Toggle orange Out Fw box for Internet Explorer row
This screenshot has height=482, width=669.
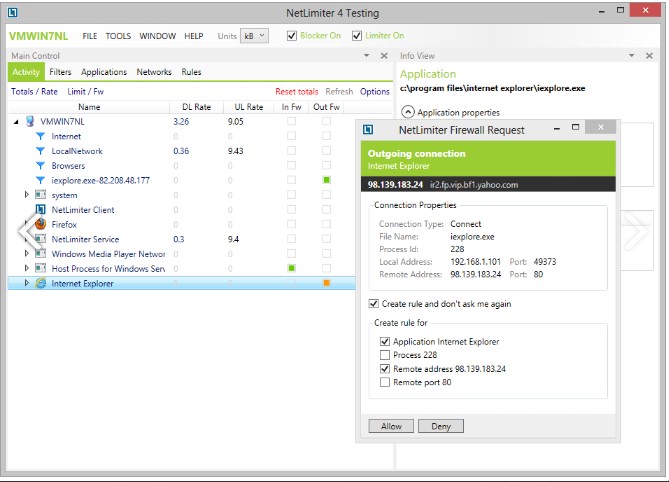(326, 282)
